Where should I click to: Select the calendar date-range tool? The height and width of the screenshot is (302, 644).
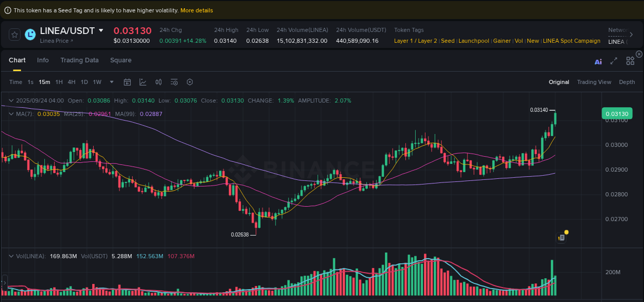pyautogui.click(x=127, y=82)
